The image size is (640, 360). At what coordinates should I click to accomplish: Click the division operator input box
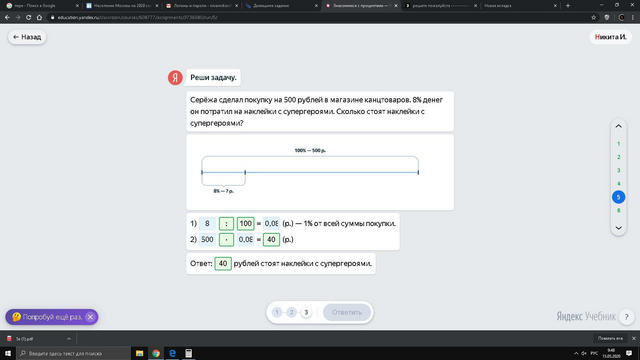coord(226,224)
